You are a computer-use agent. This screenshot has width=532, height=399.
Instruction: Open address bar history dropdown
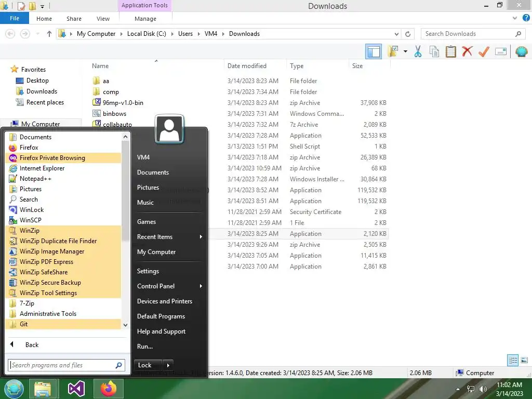[396, 34]
